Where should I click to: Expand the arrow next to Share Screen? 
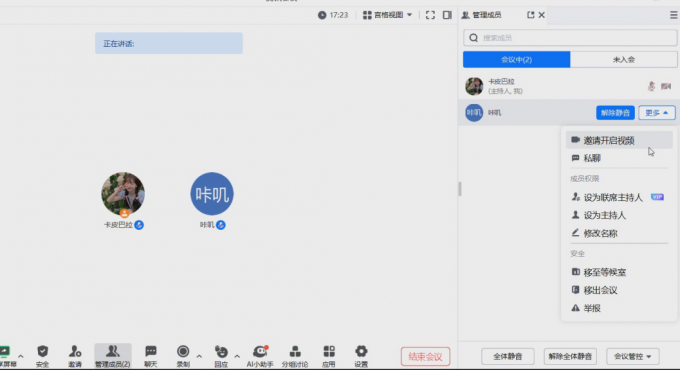pos(20,356)
